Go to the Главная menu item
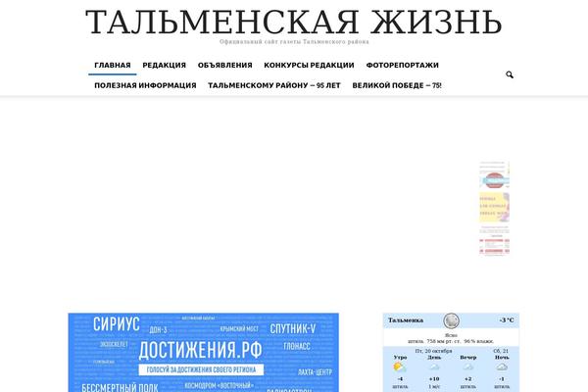The height and width of the screenshot is (392, 588). [113, 66]
